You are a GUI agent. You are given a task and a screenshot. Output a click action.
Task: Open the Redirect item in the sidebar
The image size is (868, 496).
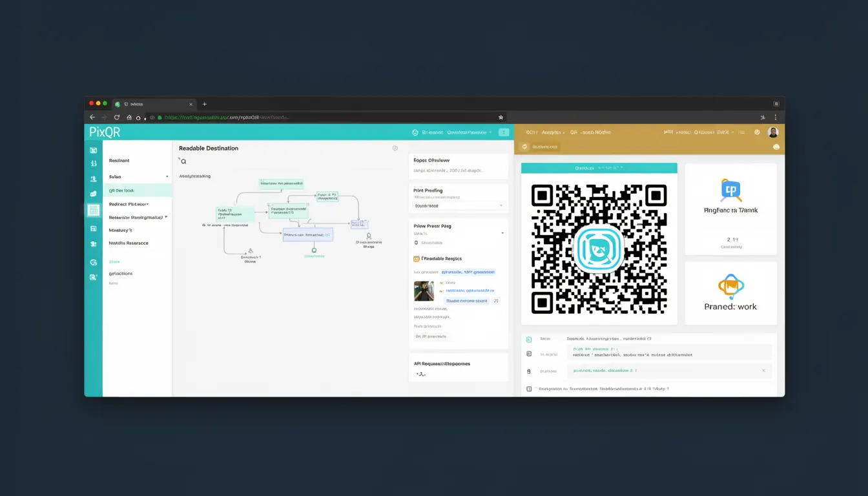click(x=129, y=203)
